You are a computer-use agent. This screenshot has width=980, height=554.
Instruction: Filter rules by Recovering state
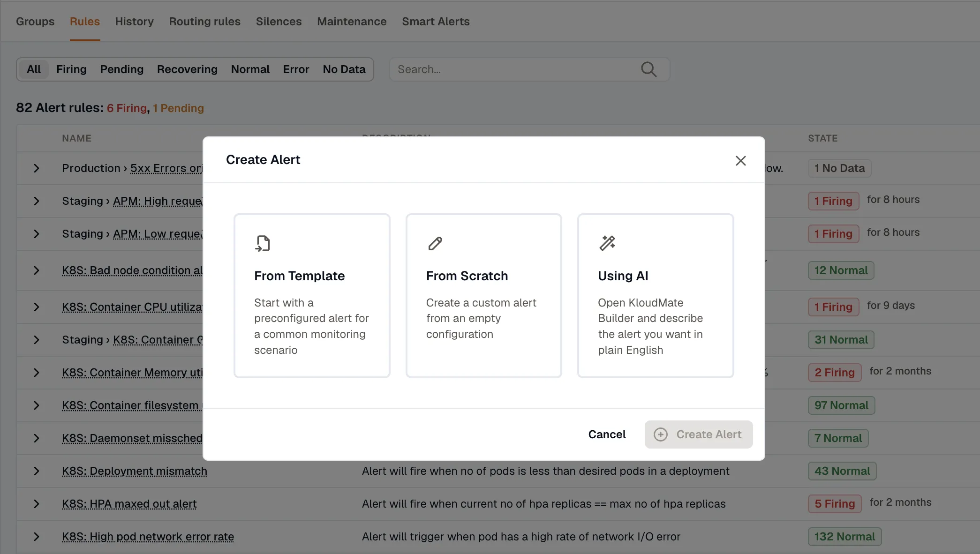click(x=187, y=69)
